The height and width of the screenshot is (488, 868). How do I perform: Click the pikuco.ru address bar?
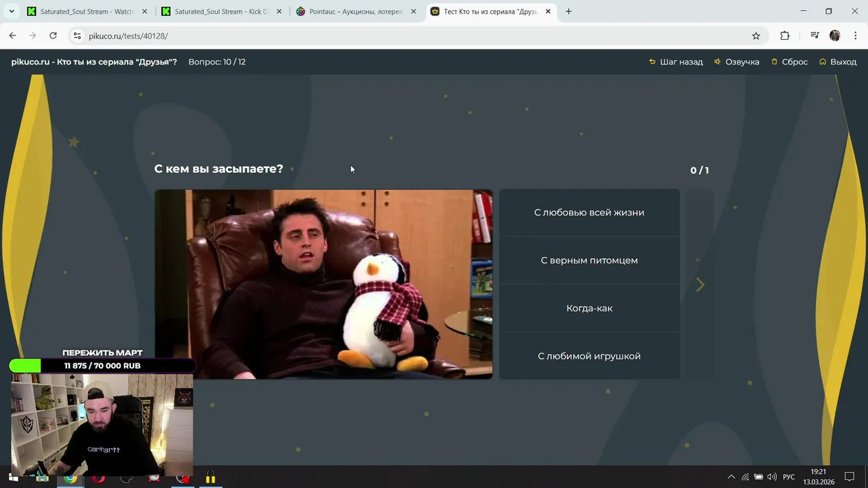[x=407, y=36]
